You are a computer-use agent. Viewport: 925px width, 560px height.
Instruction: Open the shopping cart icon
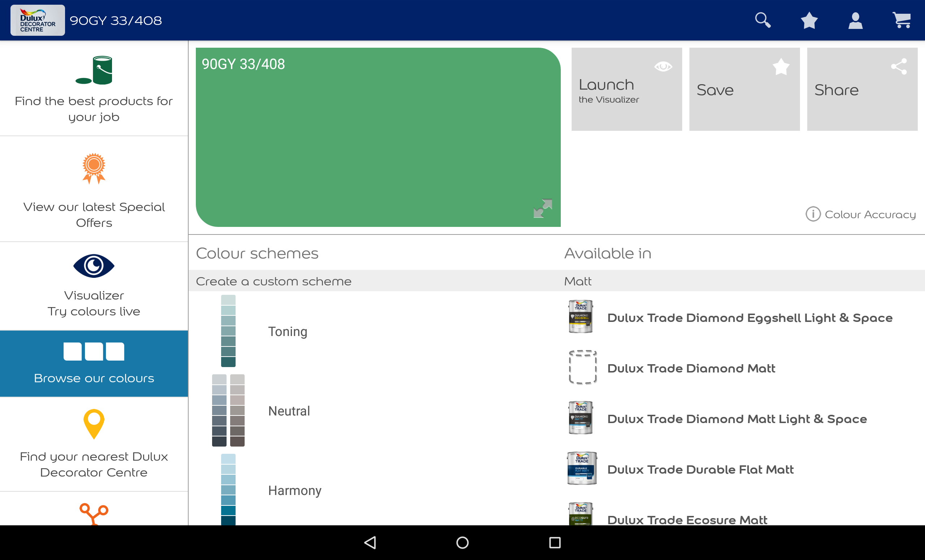(902, 20)
